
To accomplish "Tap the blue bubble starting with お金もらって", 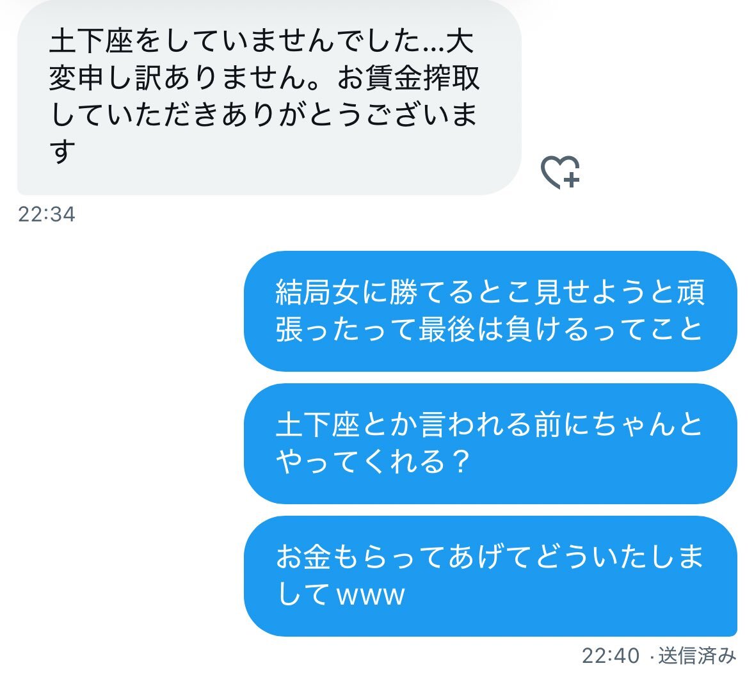I will point(490,576).
